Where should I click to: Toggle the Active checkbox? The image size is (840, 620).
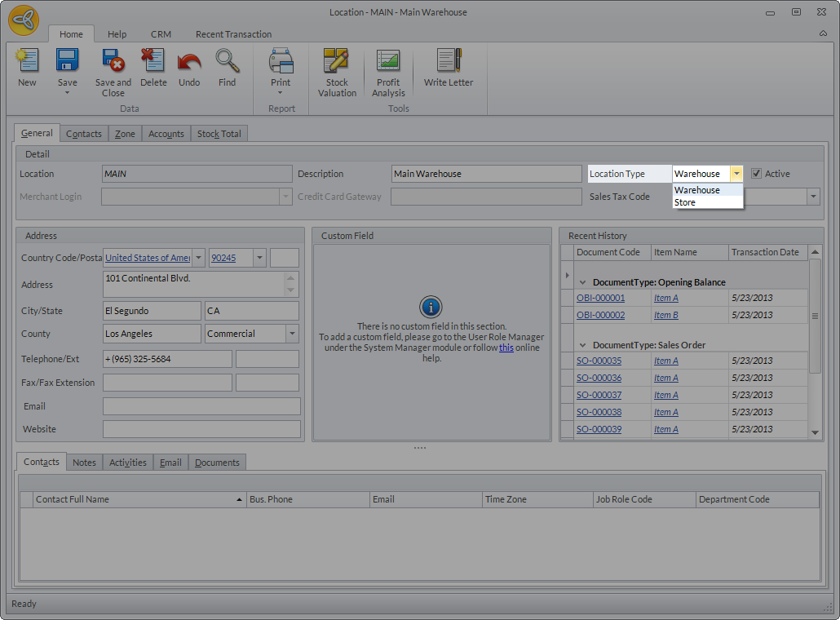tap(757, 174)
